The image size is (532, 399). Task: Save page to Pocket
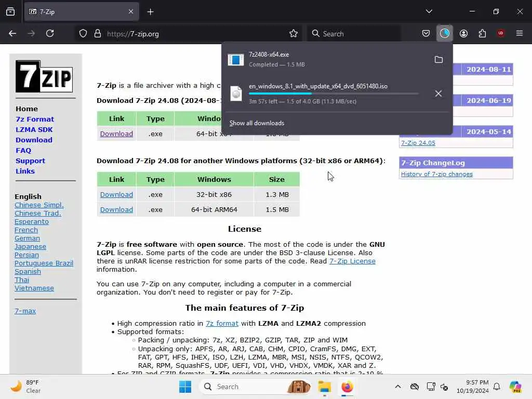tap(426, 34)
